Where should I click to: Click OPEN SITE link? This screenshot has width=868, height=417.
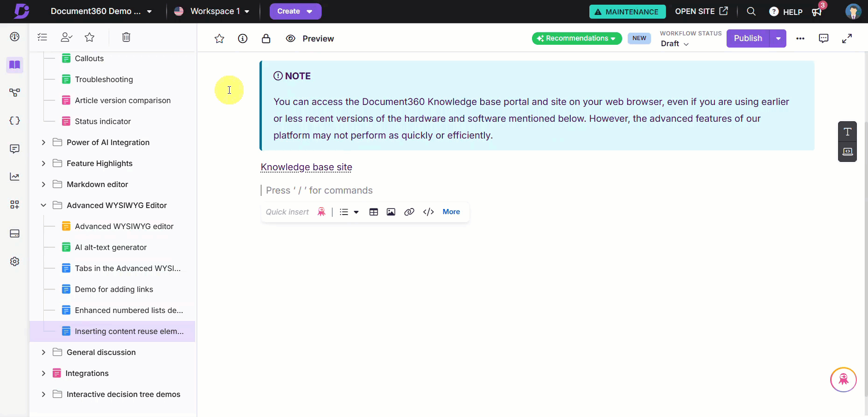(x=701, y=11)
